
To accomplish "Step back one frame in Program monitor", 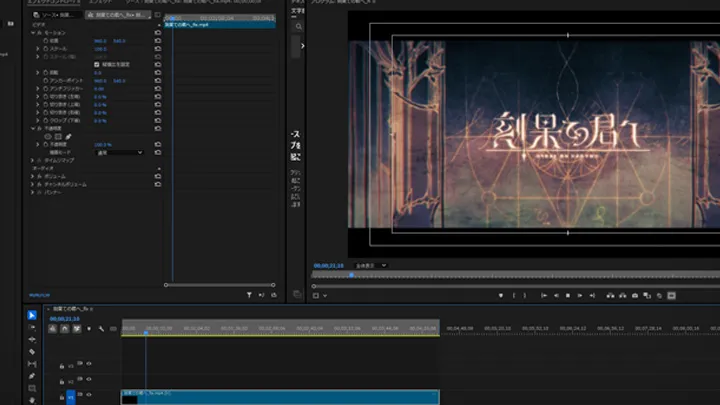I will pos(556,296).
